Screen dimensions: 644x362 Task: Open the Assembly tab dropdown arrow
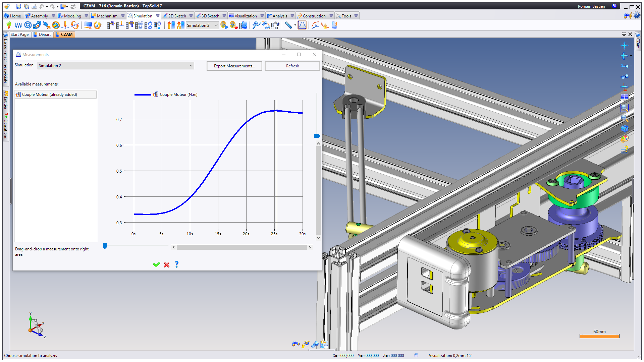click(53, 16)
